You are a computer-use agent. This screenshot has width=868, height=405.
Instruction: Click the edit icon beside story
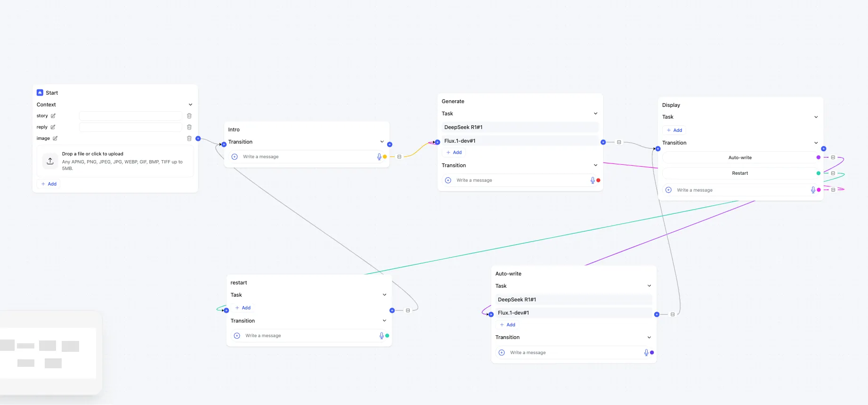pos(53,116)
